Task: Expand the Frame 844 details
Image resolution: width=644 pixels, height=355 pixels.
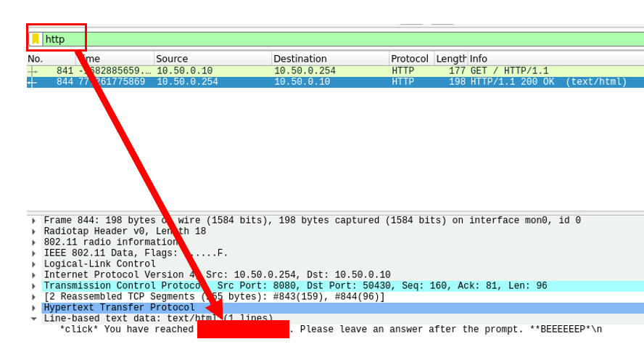Action: click(33, 221)
